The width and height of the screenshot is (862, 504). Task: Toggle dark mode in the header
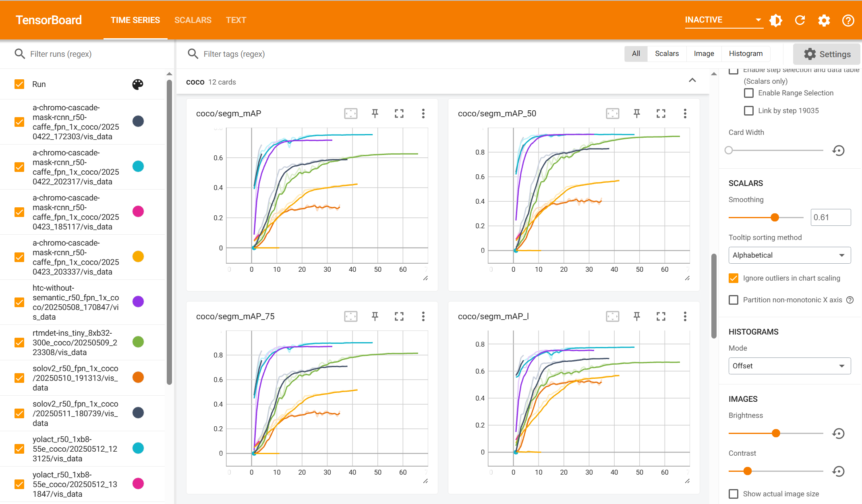point(775,20)
